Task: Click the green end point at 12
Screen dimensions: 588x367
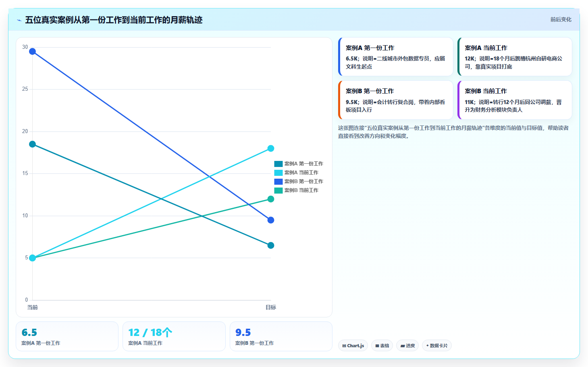Action: (271, 199)
